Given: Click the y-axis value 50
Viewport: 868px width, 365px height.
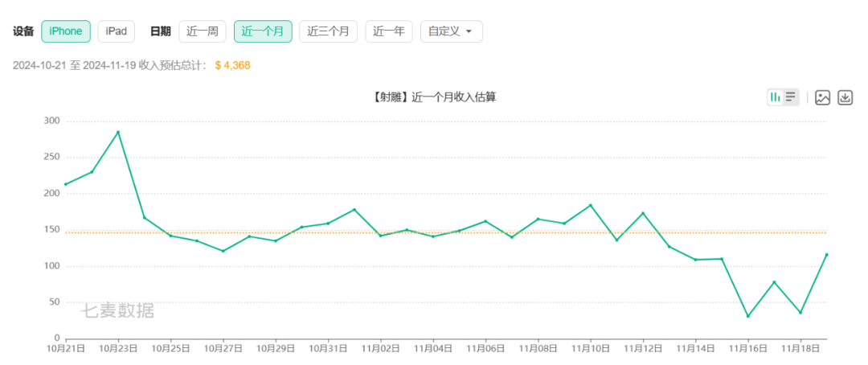Looking at the screenshot, I should click(x=54, y=302).
